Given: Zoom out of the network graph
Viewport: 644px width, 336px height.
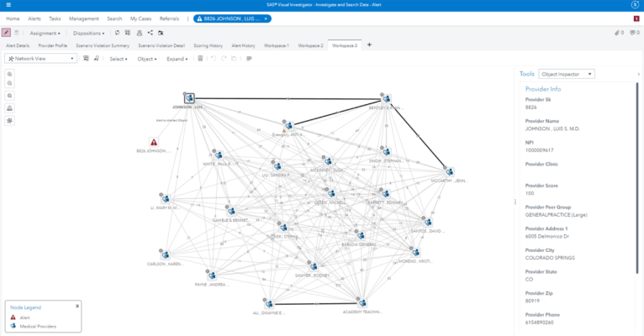Looking at the screenshot, I should 10,85.
